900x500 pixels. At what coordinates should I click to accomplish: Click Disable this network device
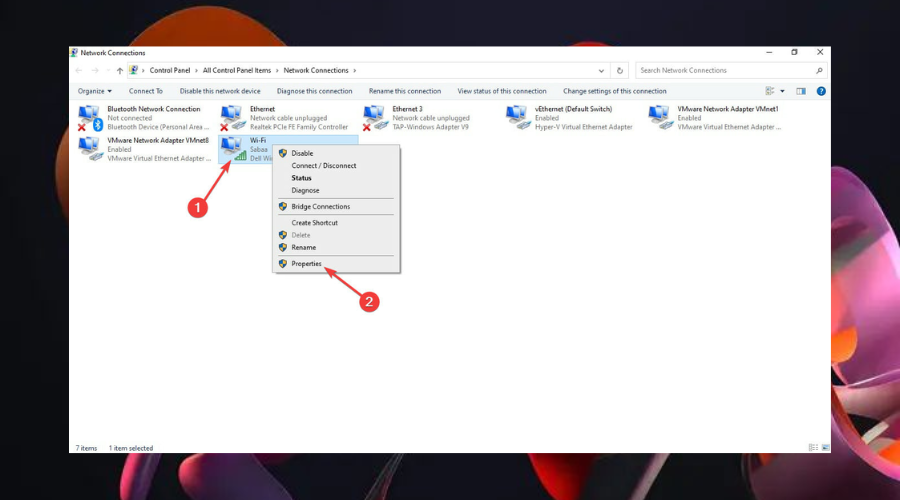click(x=220, y=91)
